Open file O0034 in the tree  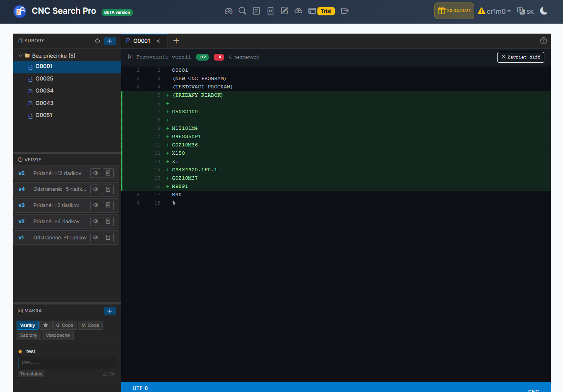(44, 91)
